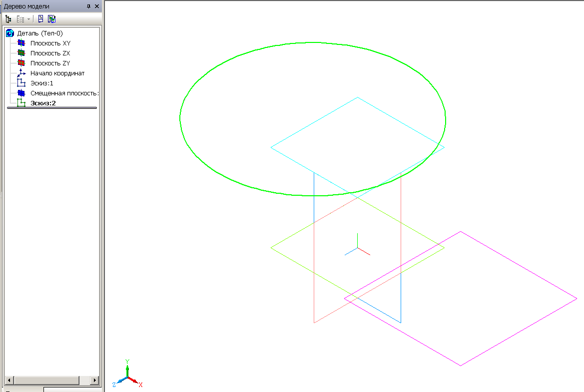This screenshot has height=392, width=584.
Task: Select Начало координат in the tree
Action: point(57,73)
